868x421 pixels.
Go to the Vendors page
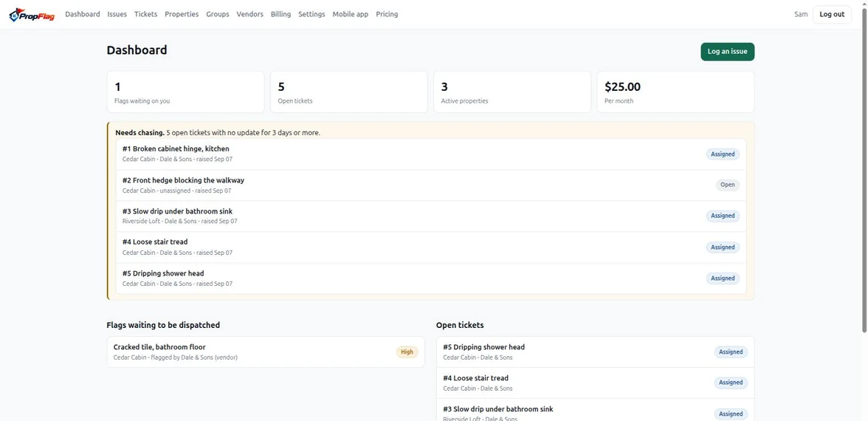point(249,15)
